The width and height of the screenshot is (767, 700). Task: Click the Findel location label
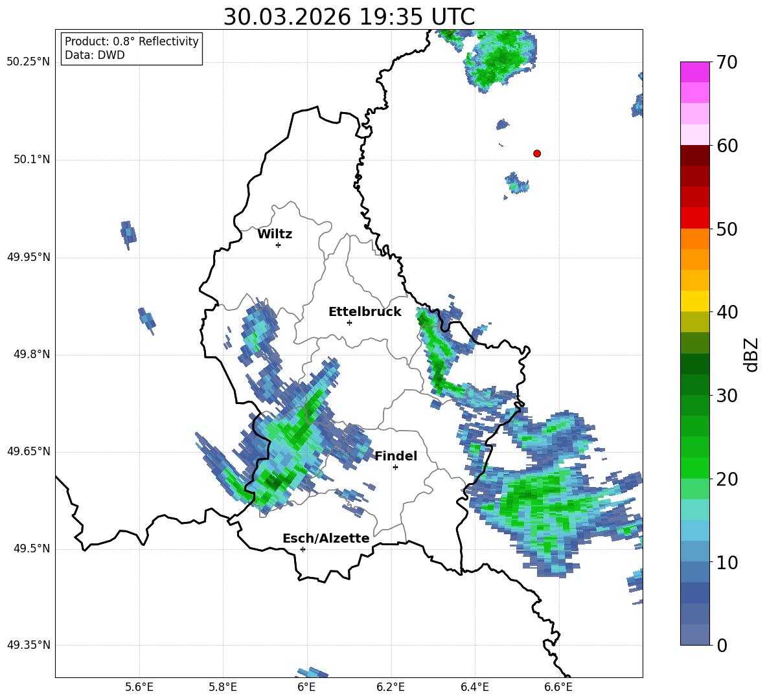[396, 456]
